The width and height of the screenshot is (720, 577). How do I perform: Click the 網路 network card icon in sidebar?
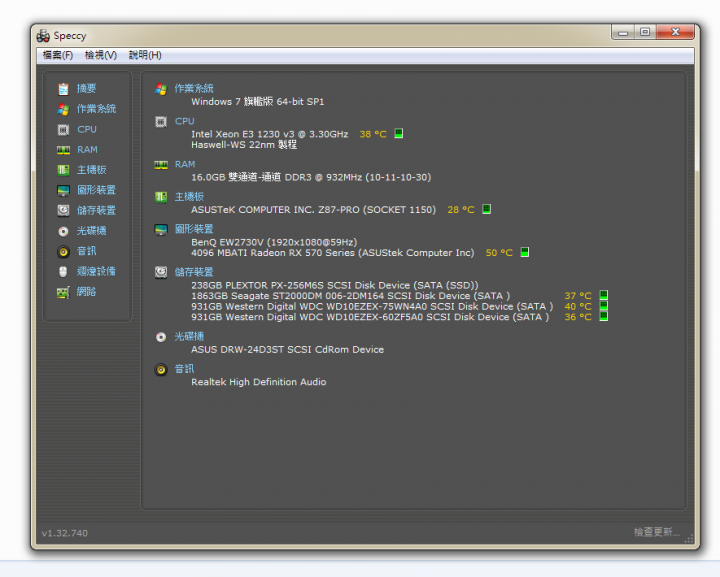pos(63,292)
